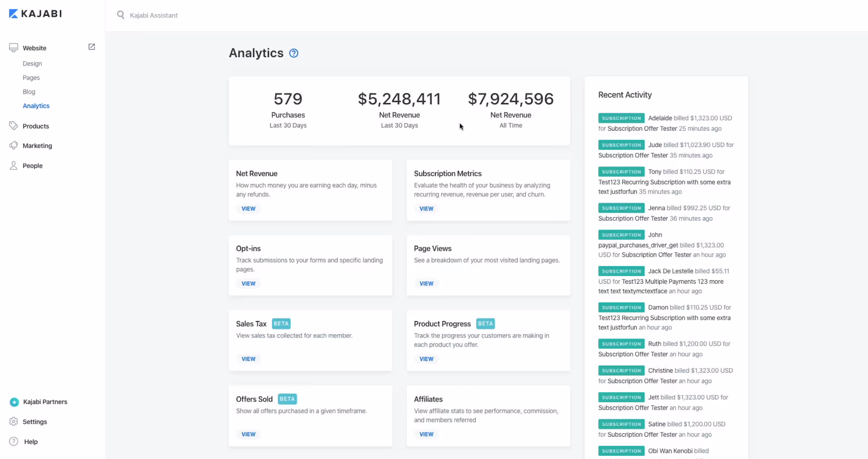Image resolution: width=868 pixels, height=459 pixels.
Task: Go to Pages in sidebar
Action: coord(31,78)
